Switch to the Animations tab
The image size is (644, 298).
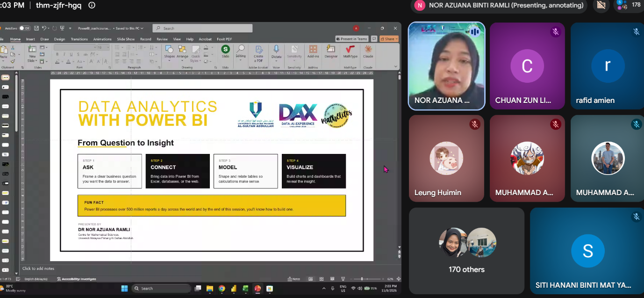pyautogui.click(x=102, y=39)
